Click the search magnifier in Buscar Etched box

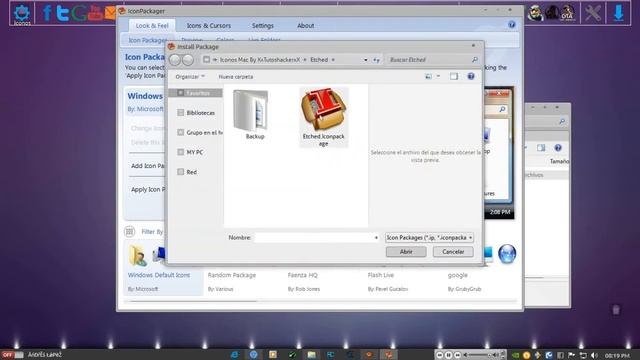coord(475,60)
